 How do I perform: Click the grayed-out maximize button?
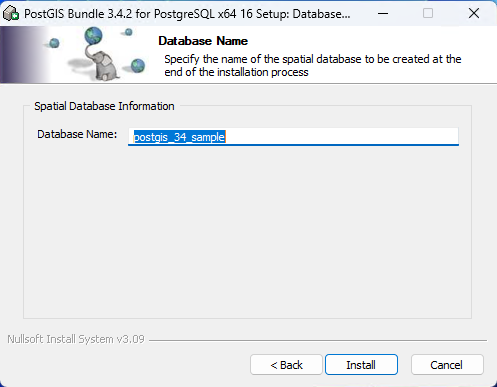(x=428, y=14)
